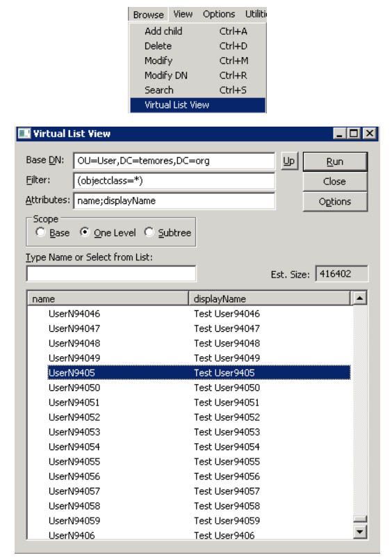Screen dimensions: 392x560
Task: Minimize the Virtual List View window
Action: [x=339, y=134]
